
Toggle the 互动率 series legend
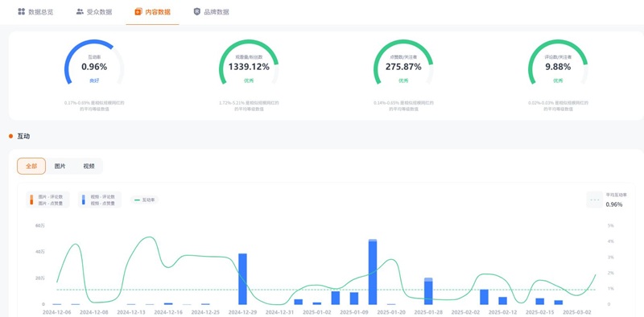pyautogui.click(x=145, y=200)
